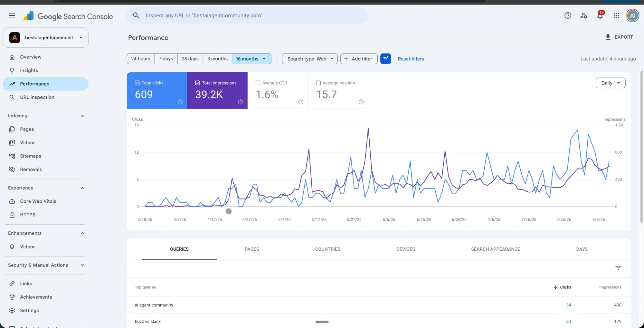This screenshot has width=644, height=328.
Task: Click the Settings gear icon
Action: [12, 311]
